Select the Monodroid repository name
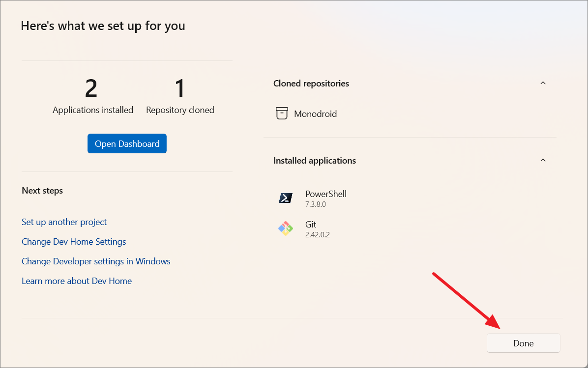The image size is (588, 368). point(315,113)
